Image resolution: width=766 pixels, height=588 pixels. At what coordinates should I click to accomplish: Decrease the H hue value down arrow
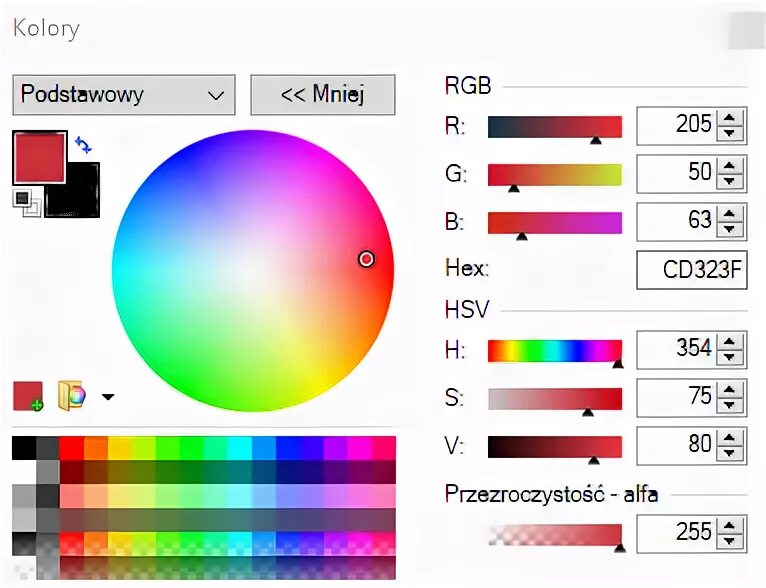pyautogui.click(x=729, y=357)
